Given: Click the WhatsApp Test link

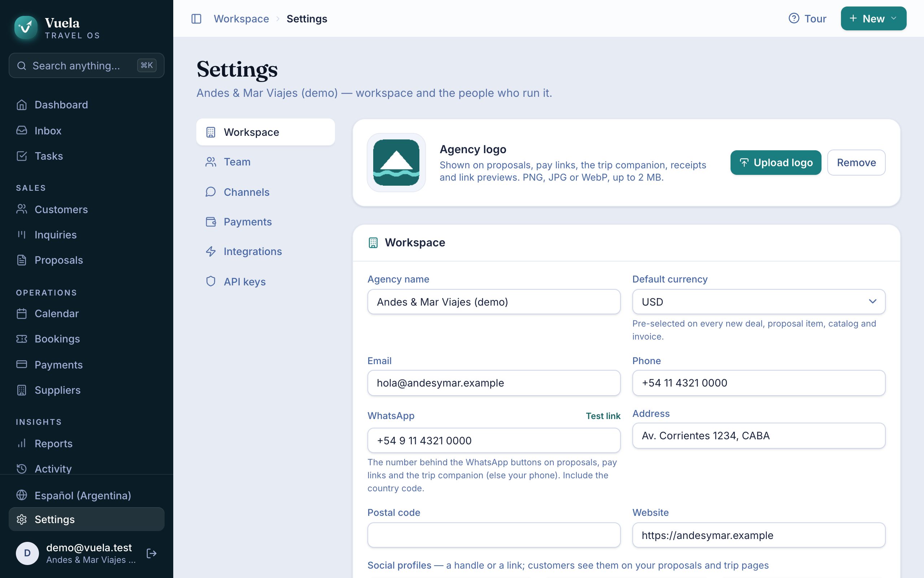Looking at the screenshot, I should pos(603,416).
